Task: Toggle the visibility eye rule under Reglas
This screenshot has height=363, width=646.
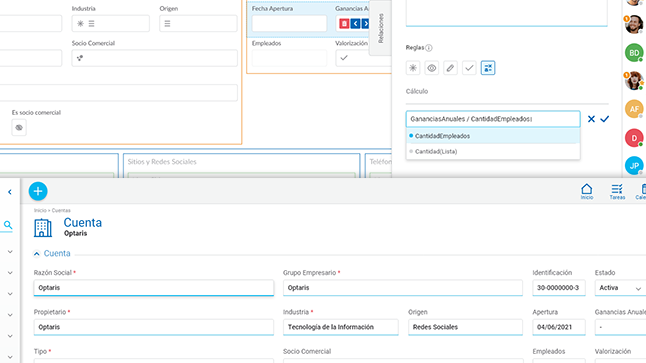Action: pyautogui.click(x=431, y=68)
